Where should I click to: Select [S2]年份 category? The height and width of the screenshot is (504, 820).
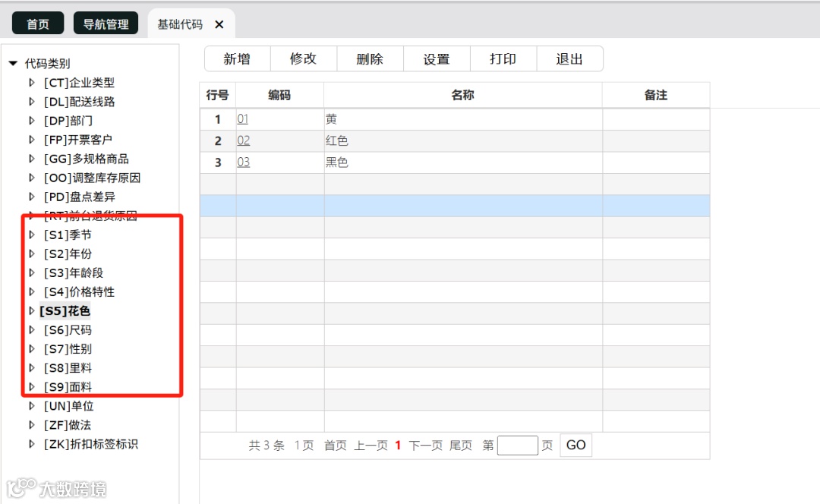68,254
